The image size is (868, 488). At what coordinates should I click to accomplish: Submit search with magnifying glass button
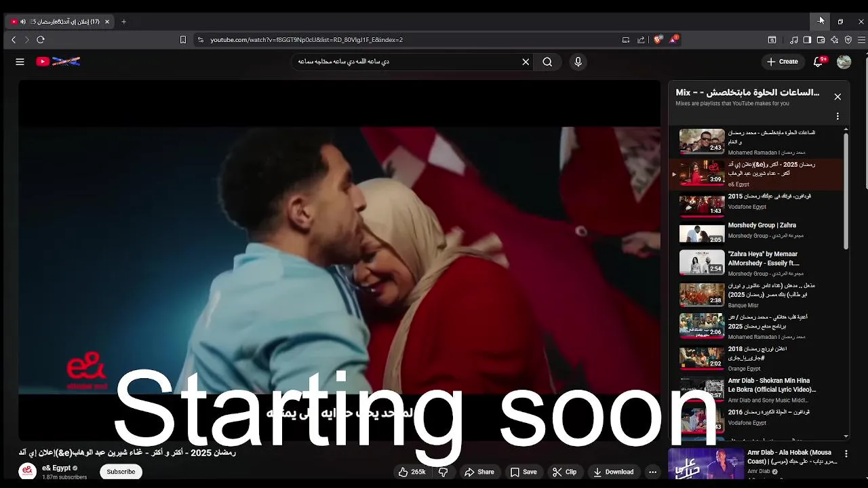547,62
